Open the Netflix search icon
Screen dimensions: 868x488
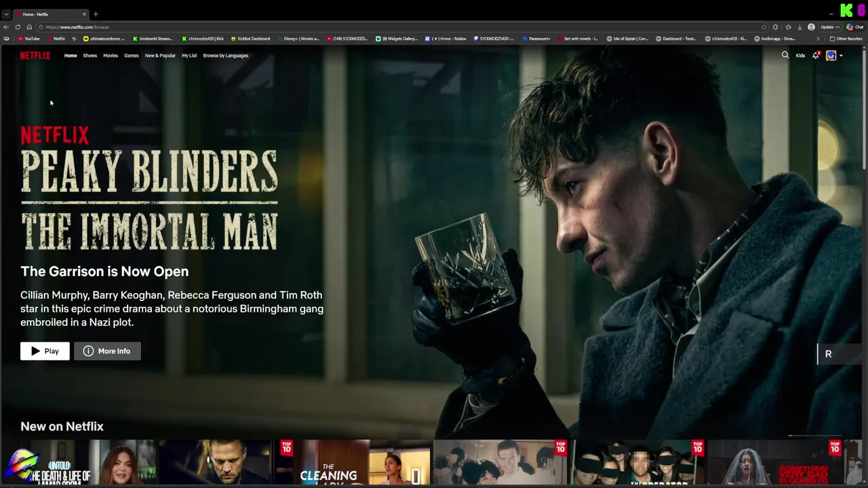(x=785, y=56)
